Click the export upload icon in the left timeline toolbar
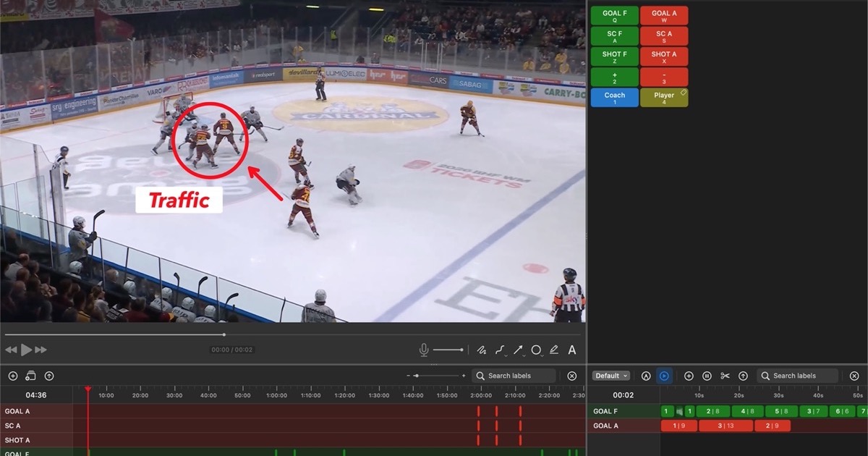The height and width of the screenshot is (456, 868). tap(49, 376)
